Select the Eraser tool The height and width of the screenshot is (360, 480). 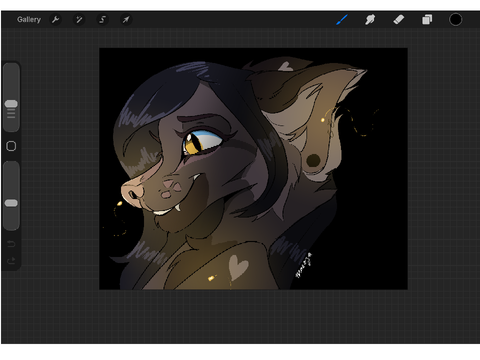399,20
